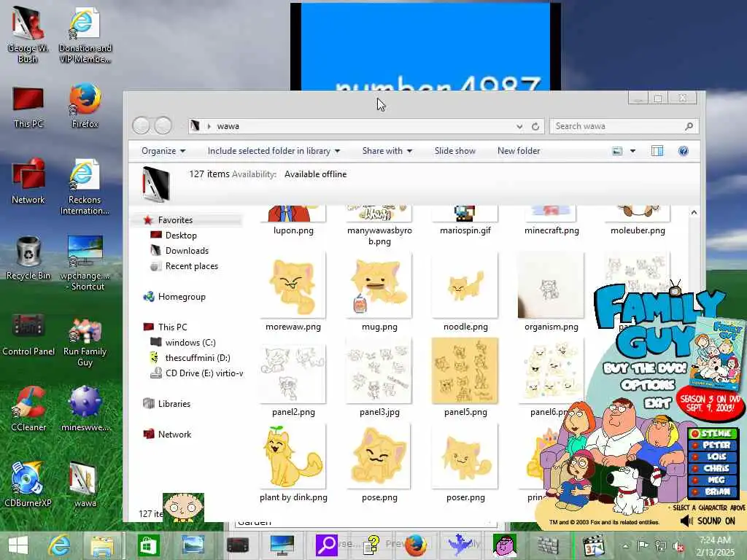The image size is (747, 560).
Task: Select plant by dink.png file
Action: pos(293,463)
